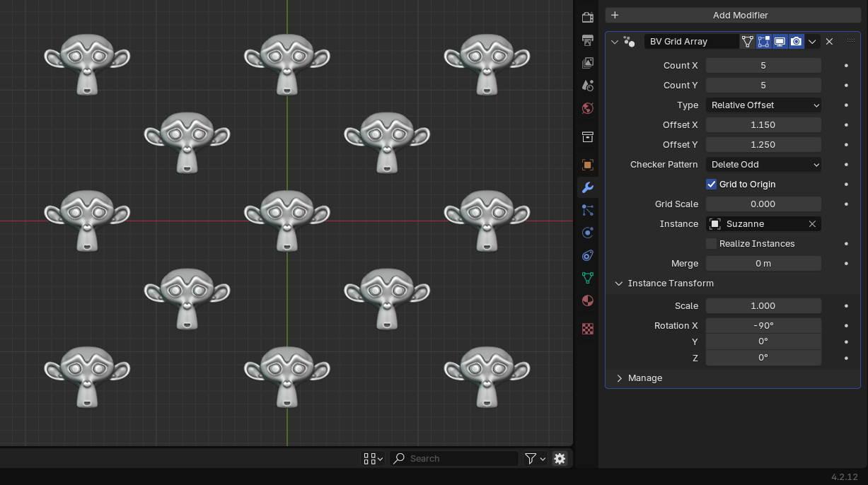
Task: Click animate dot next to Offset Y
Action: (846, 145)
